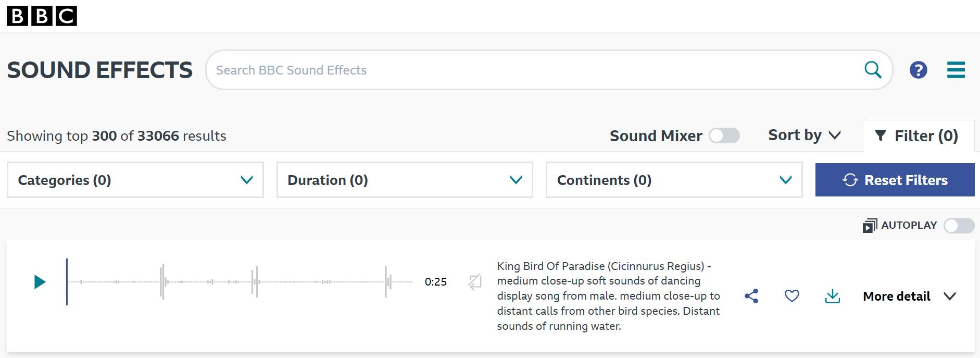Play the King Bird Of Paradise sound
This screenshot has height=358, width=980.
click(40, 282)
